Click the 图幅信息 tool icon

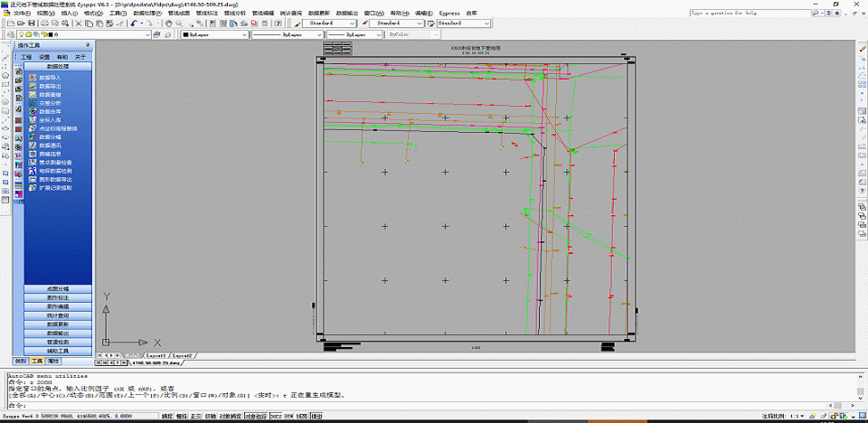pyautogui.click(x=31, y=154)
